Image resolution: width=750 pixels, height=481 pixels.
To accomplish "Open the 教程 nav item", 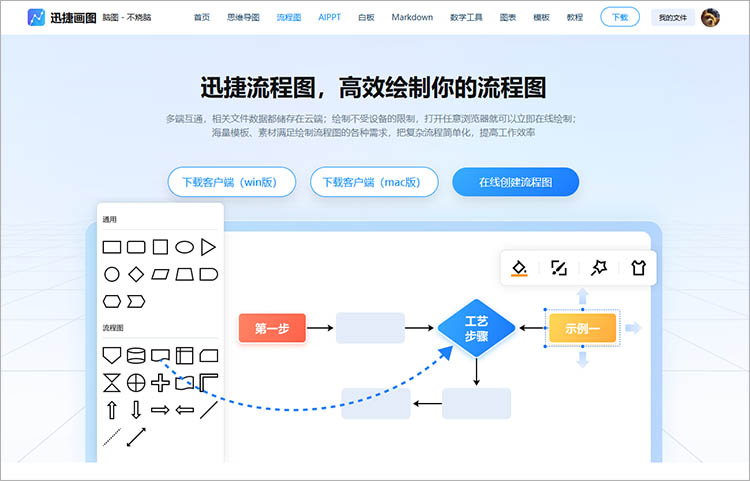I will (x=575, y=17).
